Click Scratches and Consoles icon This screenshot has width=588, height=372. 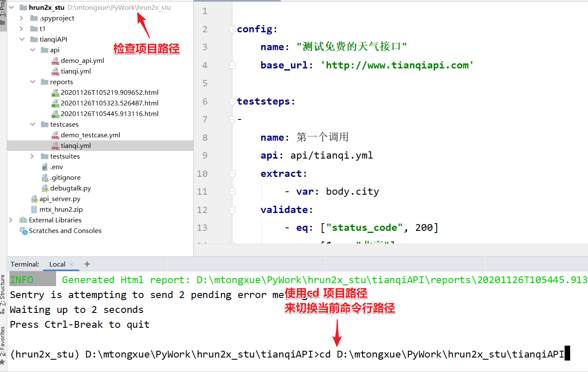pyautogui.click(x=23, y=231)
